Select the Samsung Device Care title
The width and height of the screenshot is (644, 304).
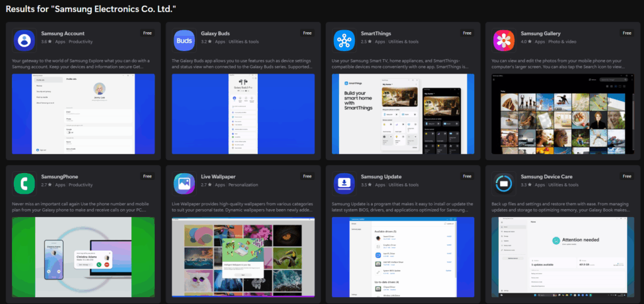pos(547,177)
